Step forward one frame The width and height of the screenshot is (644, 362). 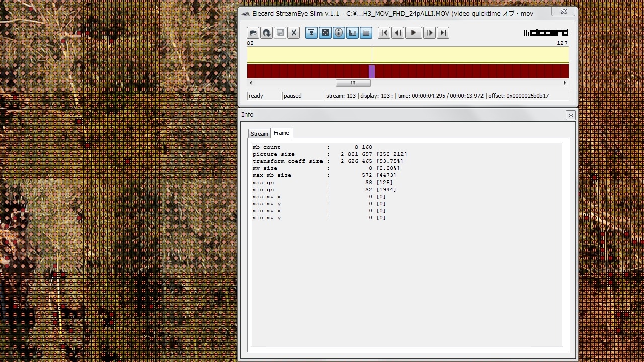coord(429,33)
